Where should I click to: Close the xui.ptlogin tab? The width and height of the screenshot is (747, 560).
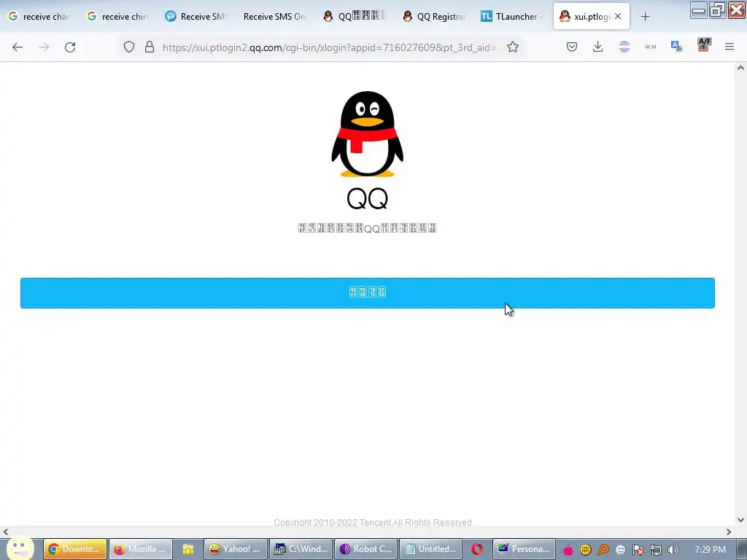tap(618, 16)
